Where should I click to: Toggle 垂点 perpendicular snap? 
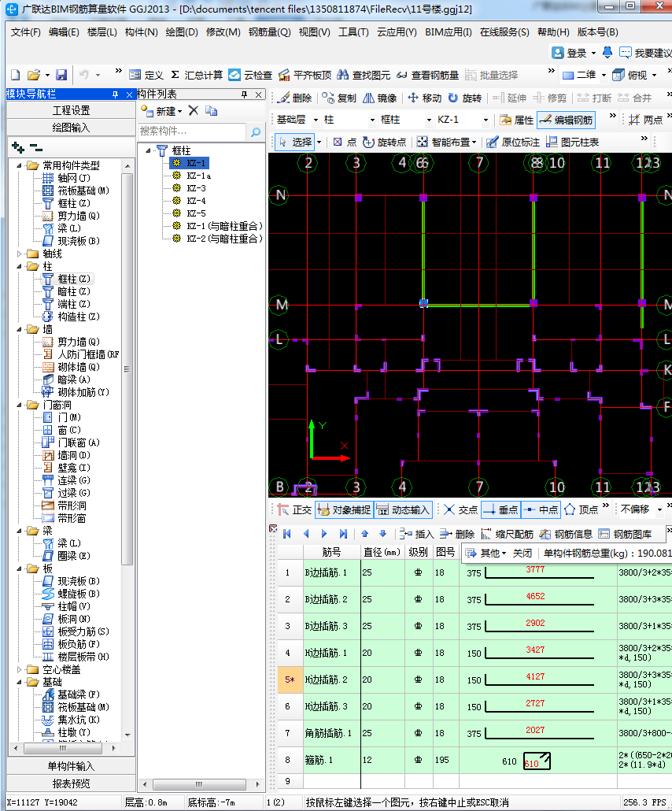pyautogui.click(x=500, y=510)
